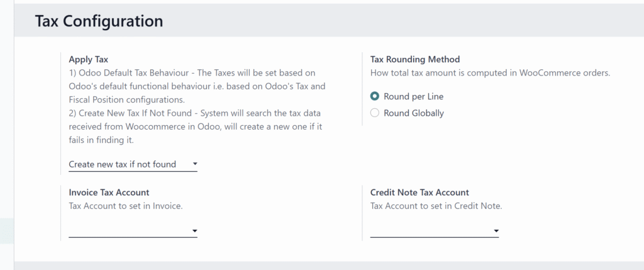644x270 pixels.
Task: Click the 'Create New Tax If Not Found' description line
Action: click(197, 113)
